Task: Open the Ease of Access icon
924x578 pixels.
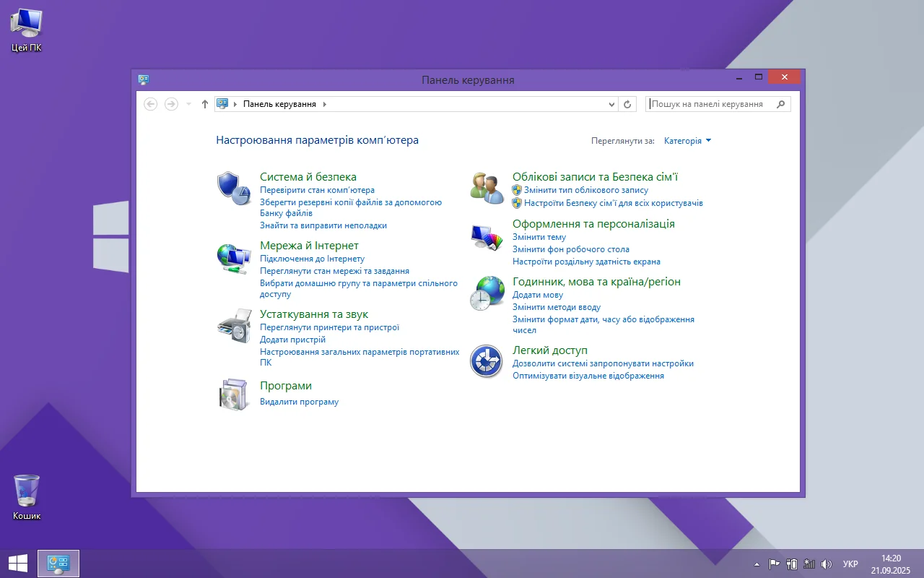Action: (487, 361)
